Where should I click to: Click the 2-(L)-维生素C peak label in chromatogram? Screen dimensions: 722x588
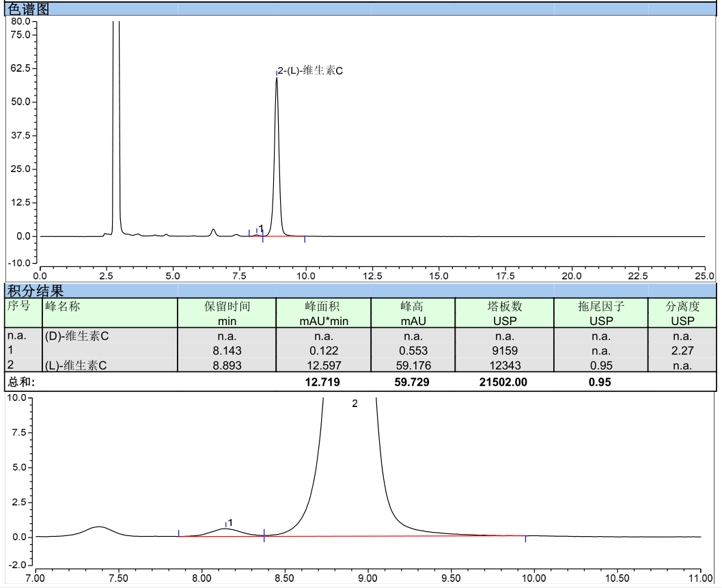point(310,70)
